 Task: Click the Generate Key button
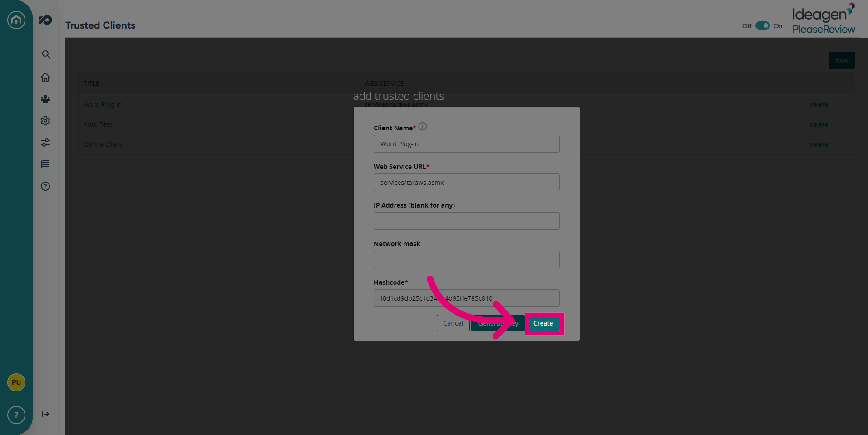[498, 323]
